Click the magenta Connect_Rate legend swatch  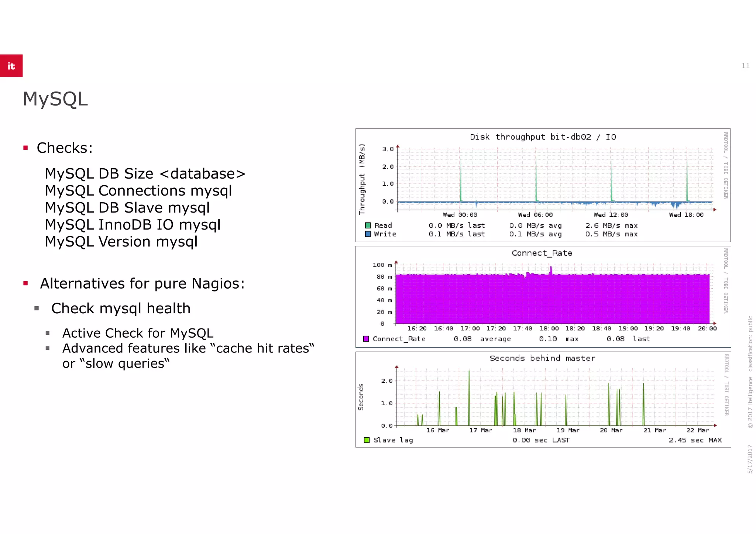(x=366, y=339)
